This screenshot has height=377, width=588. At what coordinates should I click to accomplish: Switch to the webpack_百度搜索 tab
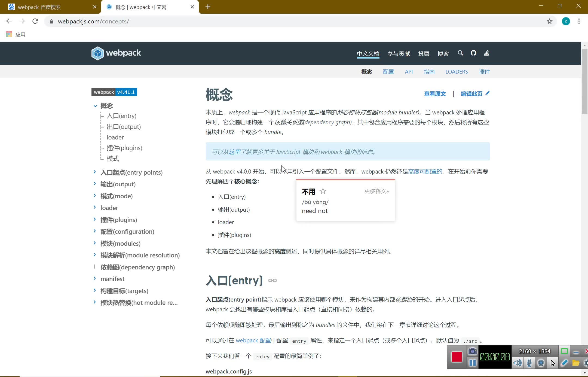[50, 7]
